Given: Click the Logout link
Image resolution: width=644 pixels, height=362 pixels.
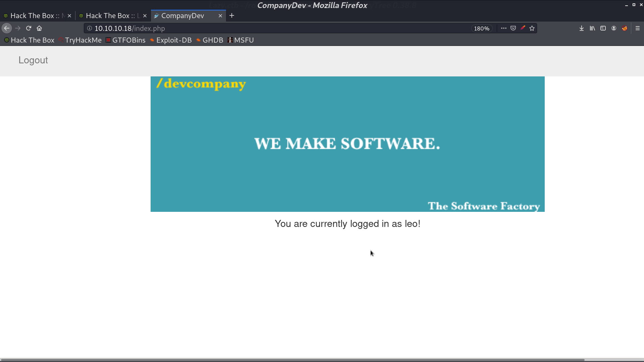Looking at the screenshot, I should [33, 60].
